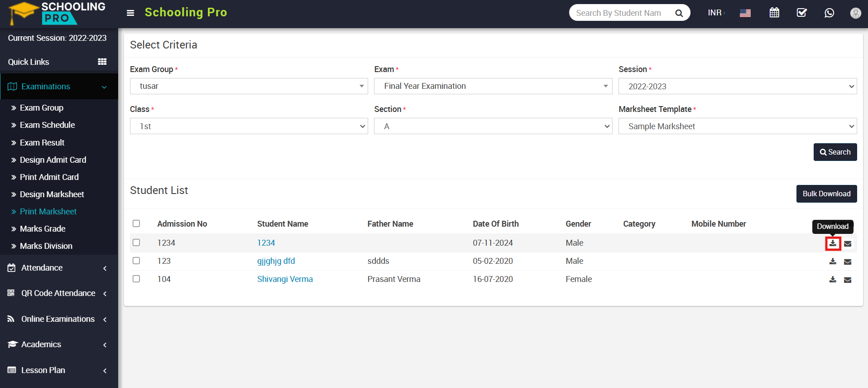The height and width of the screenshot is (388, 868).
Task: Open the Marksheet Template dropdown
Action: tap(738, 126)
